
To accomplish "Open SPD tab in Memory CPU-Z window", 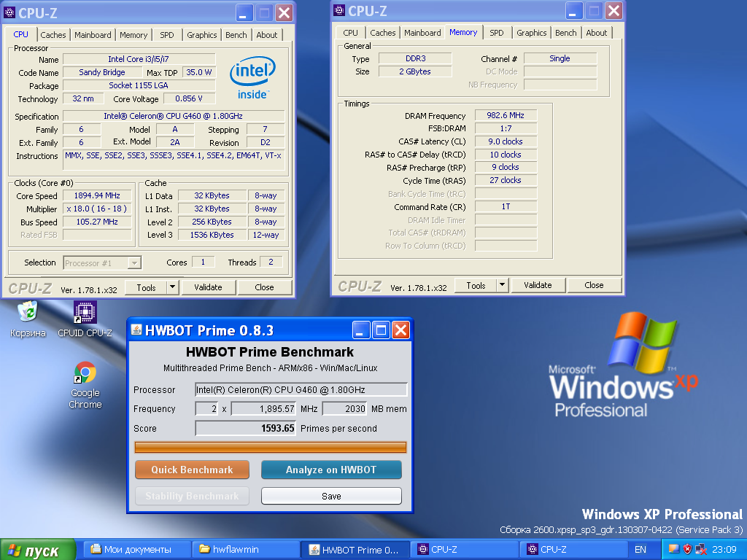I will click(496, 33).
